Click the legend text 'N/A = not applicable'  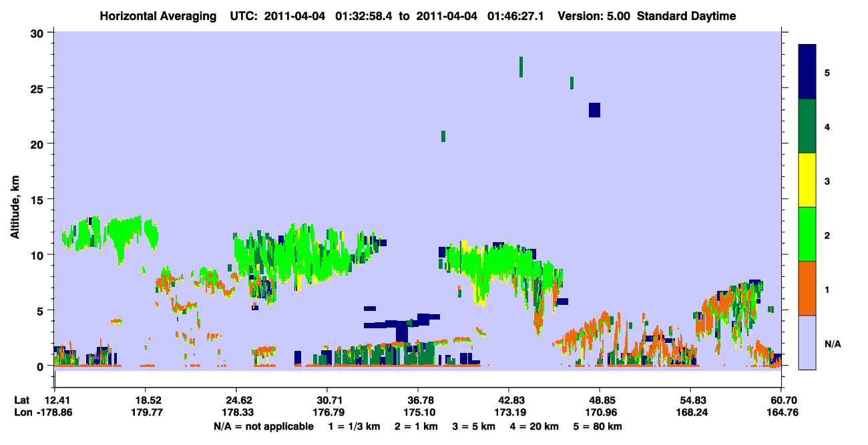click(263, 426)
